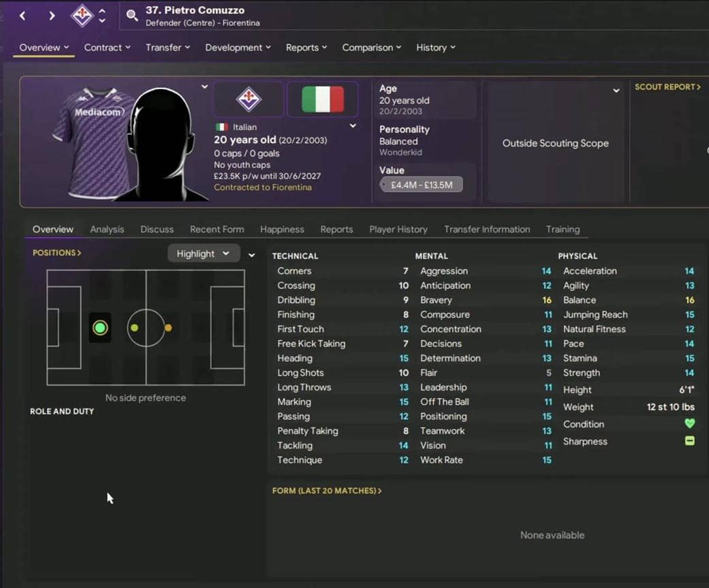Click the yellow Sharpness indicator icon
Image resolution: width=709 pixels, height=588 pixels.
(689, 441)
